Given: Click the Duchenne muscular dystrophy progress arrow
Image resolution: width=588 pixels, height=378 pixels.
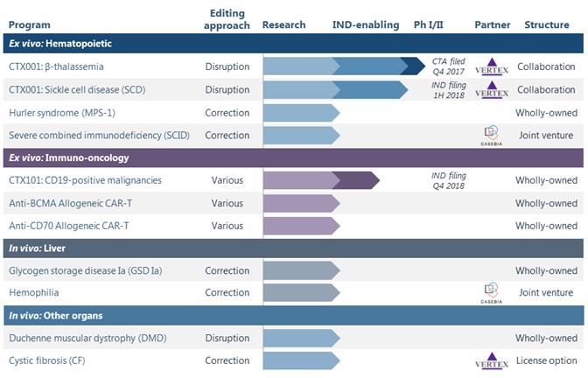Looking at the screenshot, I should [x=301, y=338].
